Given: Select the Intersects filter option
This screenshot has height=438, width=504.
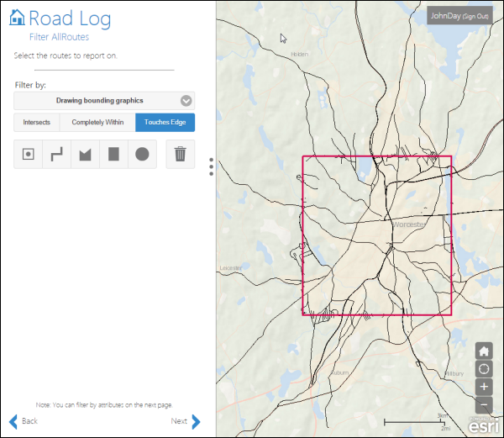Looking at the screenshot, I should tap(37, 123).
